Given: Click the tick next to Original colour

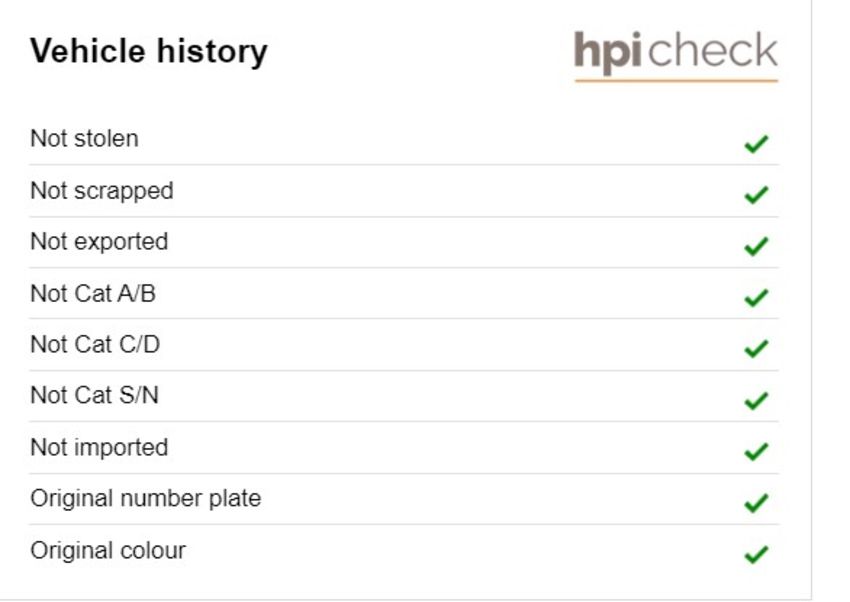Looking at the screenshot, I should pyautogui.click(x=756, y=554).
